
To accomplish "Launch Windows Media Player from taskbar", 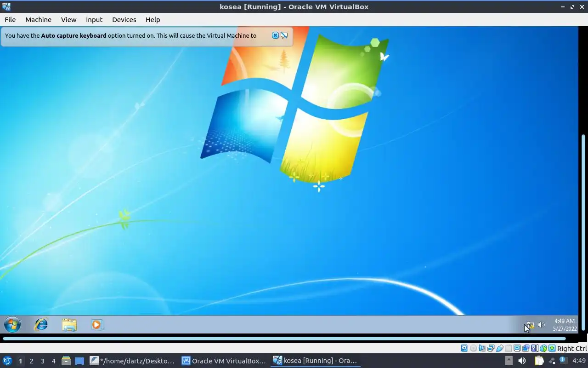I will click(97, 325).
